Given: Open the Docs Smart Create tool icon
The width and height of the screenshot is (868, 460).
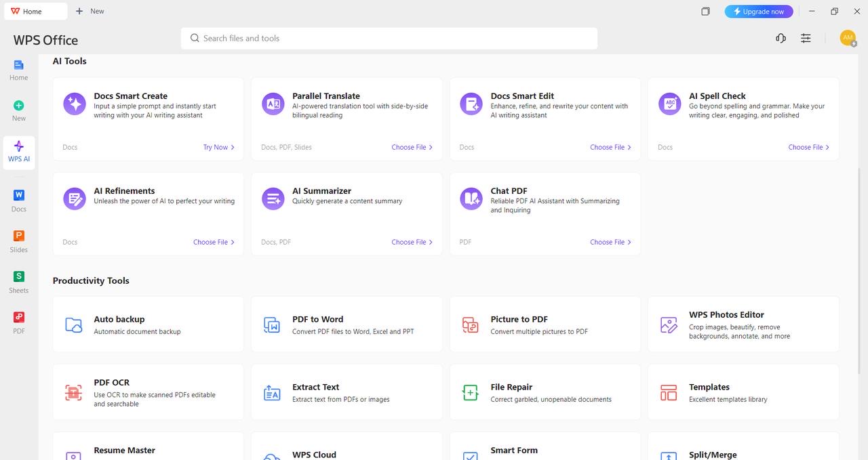Looking at the screenshot, I should click(x=75, y=104).
